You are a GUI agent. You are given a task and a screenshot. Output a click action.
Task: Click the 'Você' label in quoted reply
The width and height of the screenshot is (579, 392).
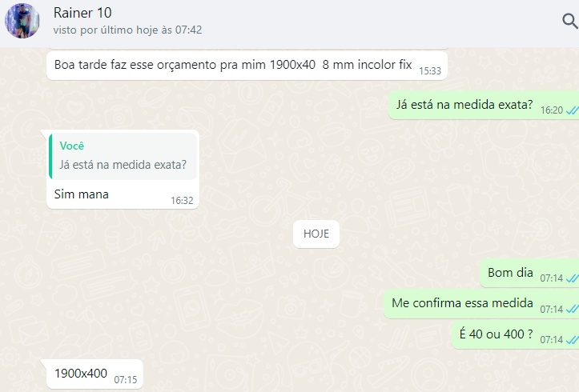[72, 146]
